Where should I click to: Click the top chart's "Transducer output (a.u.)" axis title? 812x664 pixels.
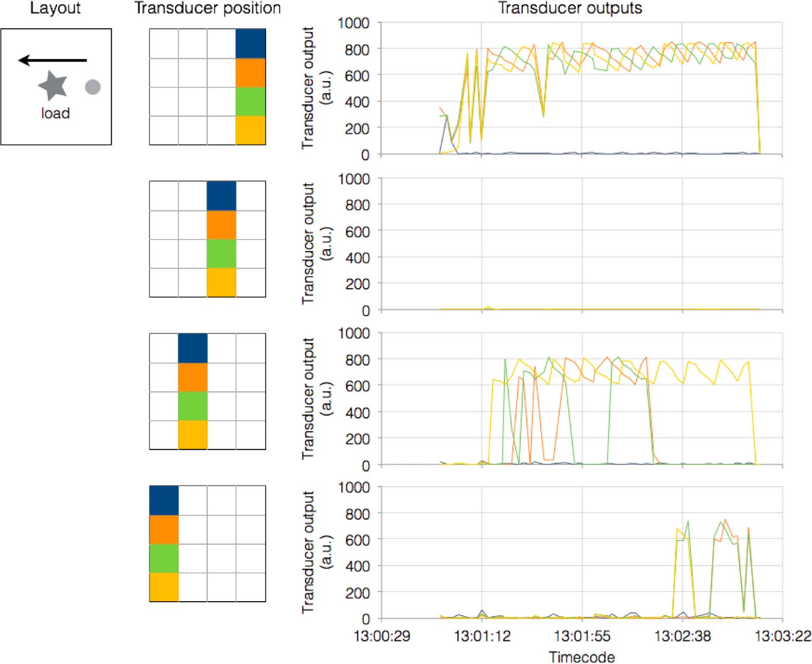pos(316,88)
